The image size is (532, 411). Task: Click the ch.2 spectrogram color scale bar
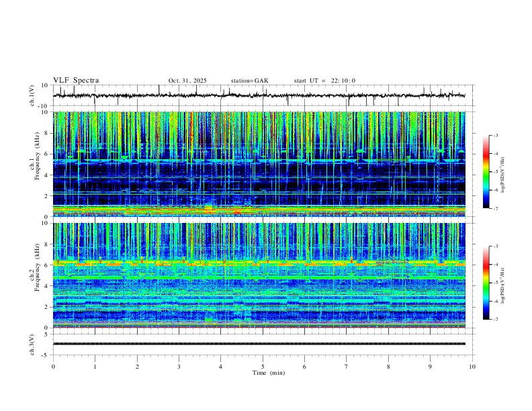486,283
